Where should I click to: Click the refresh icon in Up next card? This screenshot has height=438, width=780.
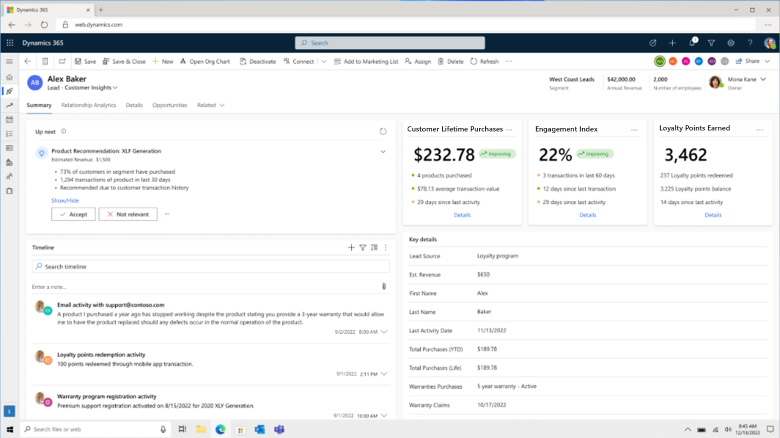coord(383,131)
